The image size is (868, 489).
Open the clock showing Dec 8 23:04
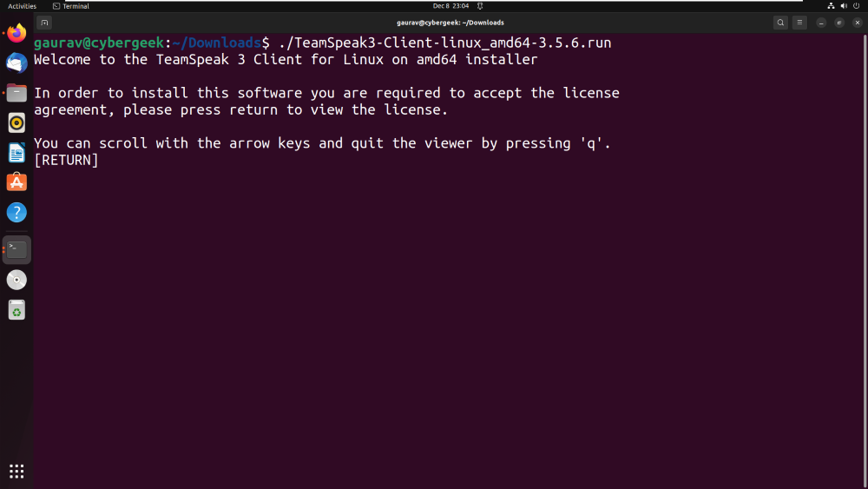(450, 6)
